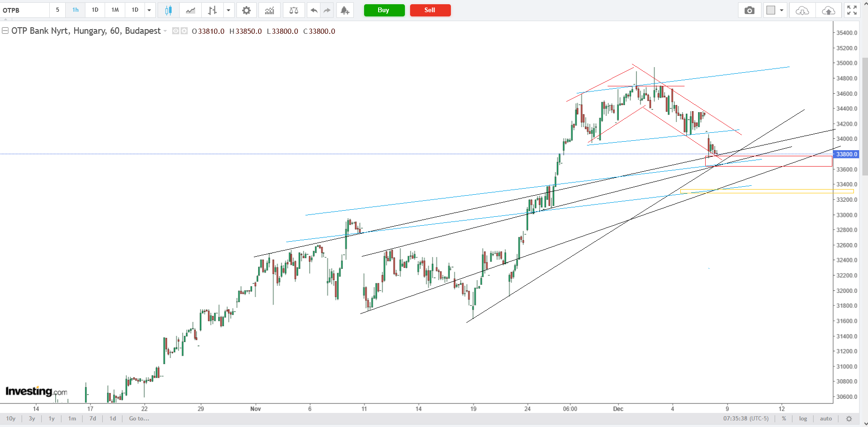The image size is (868, 427).
Task: Toggle auto scale at bottom right
Action: [x=826, y=419]
